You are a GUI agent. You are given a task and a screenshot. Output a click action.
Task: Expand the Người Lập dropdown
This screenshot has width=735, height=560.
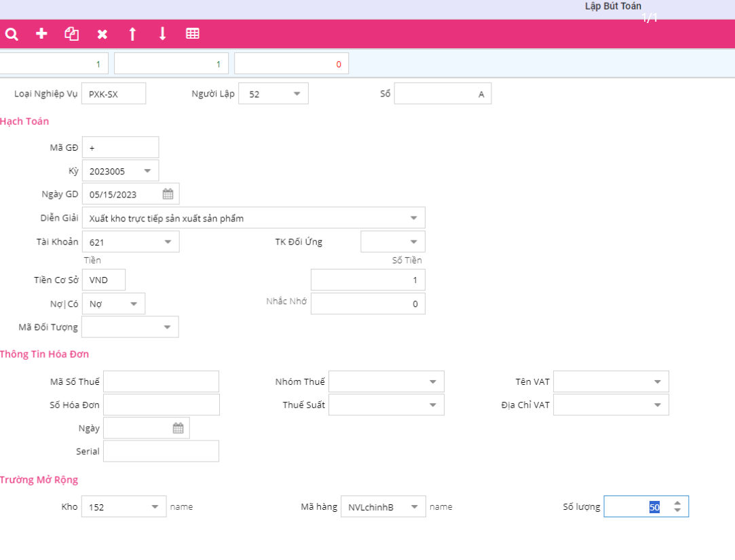click(x=297, y=94)
